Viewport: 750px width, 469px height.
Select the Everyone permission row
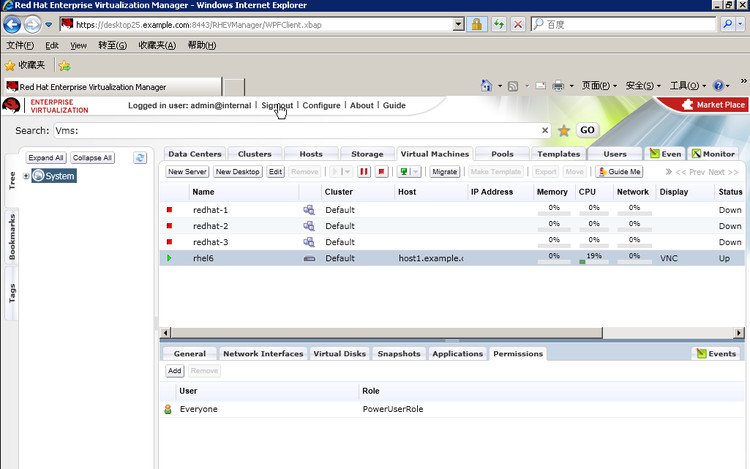click(452, 409)
